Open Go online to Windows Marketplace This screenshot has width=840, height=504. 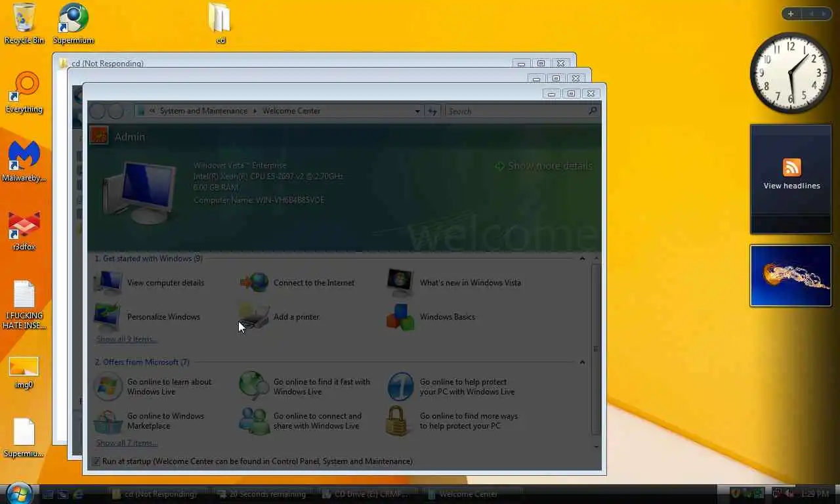click(150, 421)
